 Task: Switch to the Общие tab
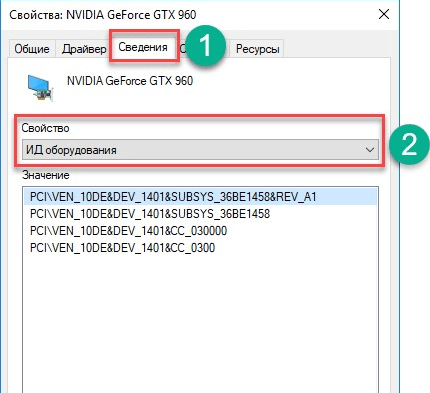point(32,49)
